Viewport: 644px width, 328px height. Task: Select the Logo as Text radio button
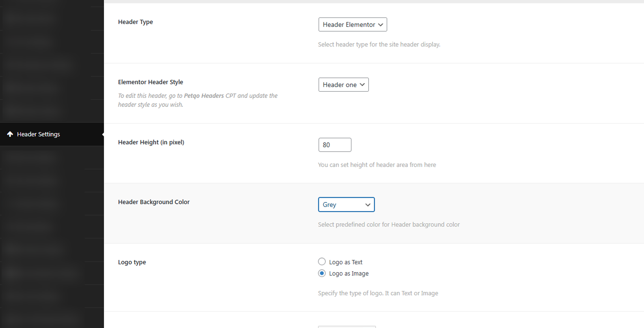pos(322,262)
